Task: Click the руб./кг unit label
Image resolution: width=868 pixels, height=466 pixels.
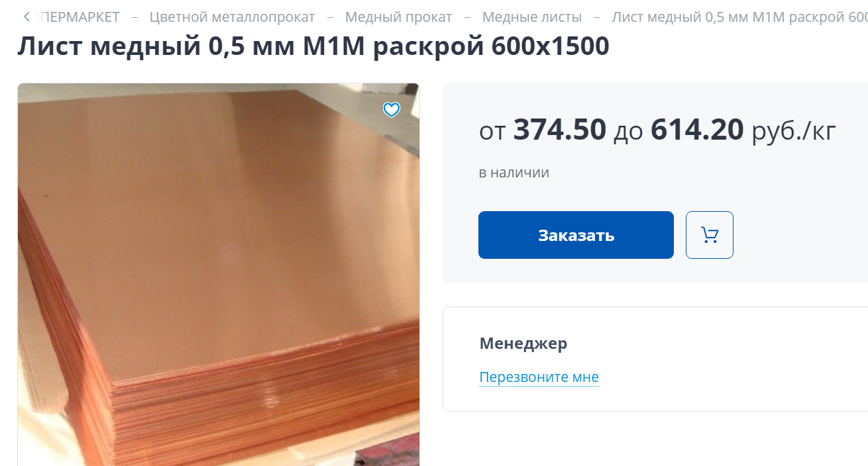Action: (794, 131)
